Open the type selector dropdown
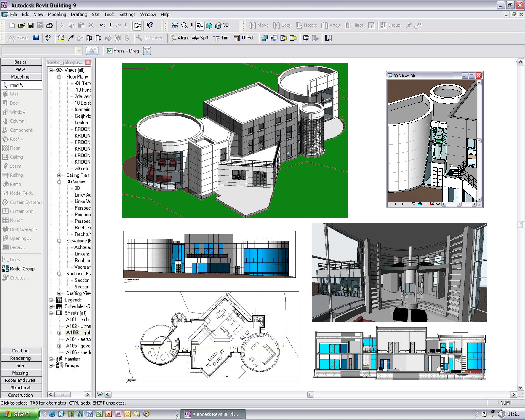Viewport: 525px width, 420px height. [x=79, y=51]
